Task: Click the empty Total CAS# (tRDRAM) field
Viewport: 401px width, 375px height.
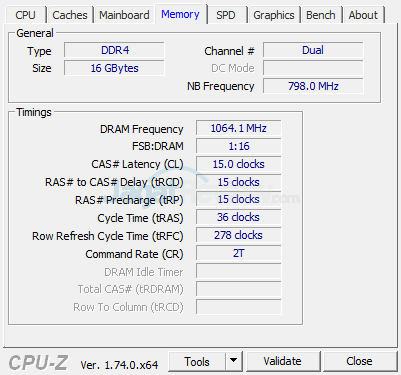Action: point(239,289)
